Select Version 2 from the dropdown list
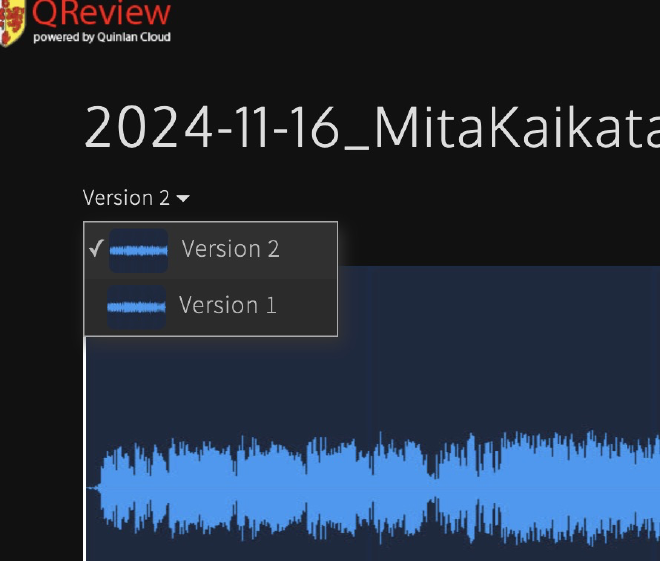 coord(210,250)
